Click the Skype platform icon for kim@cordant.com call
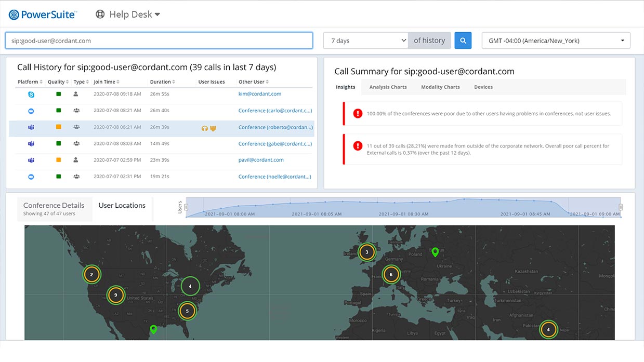Viewport: 644px width, 362px height. pyautogui.click(x=31, y=95)
